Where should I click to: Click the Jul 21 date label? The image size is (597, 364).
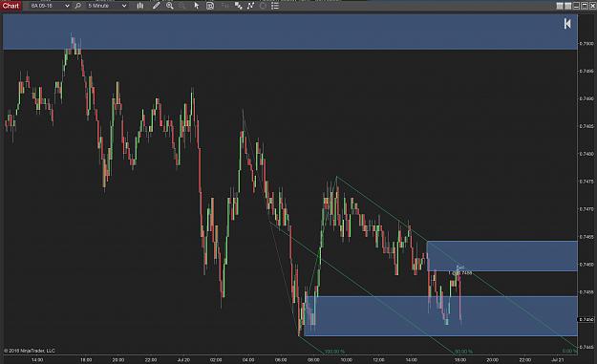click(558, 360)
